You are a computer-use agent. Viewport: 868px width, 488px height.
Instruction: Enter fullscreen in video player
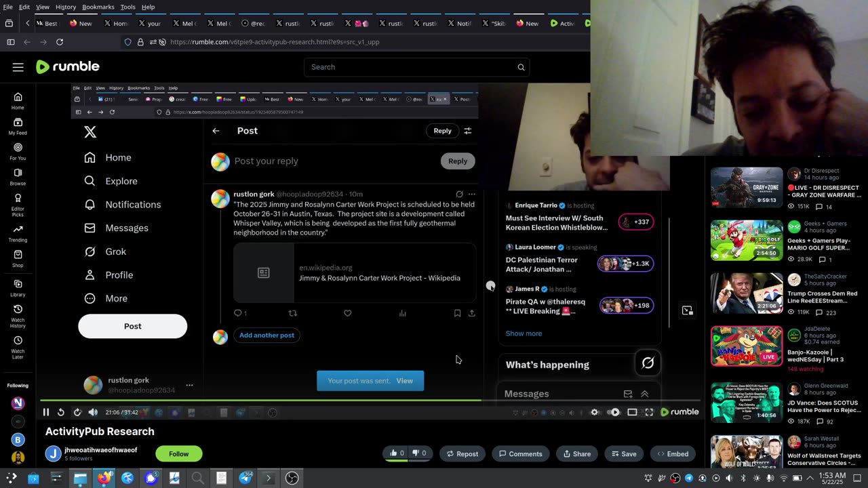click(649, 412)
